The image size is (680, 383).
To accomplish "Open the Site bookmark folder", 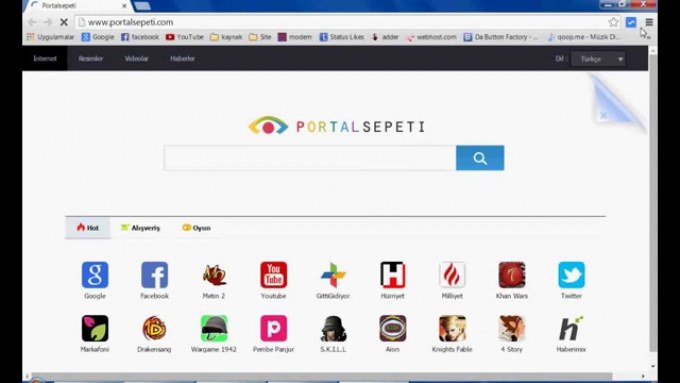I will [260, 37].
